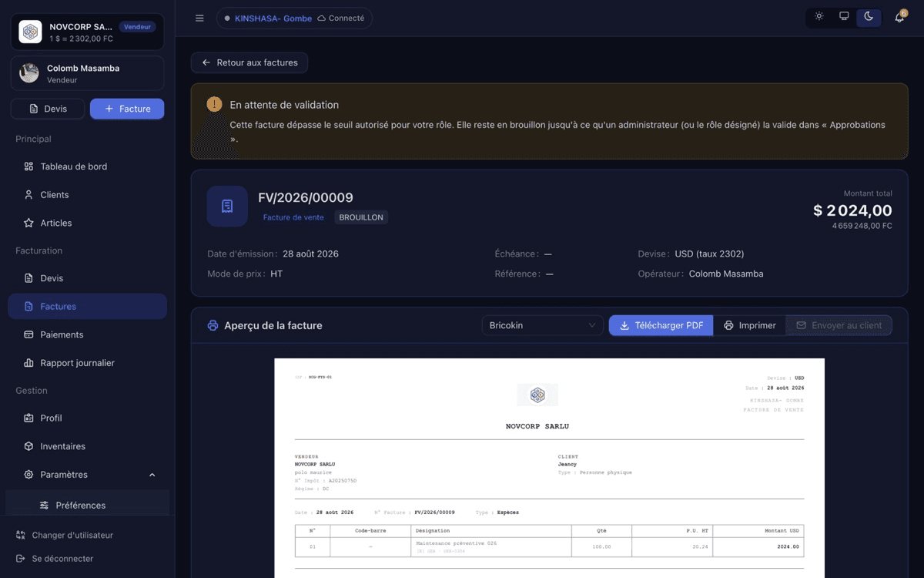Click Maintenance préventive 026 row in preview
This screenshot has width=924, height=578.
tap(549, 546)
